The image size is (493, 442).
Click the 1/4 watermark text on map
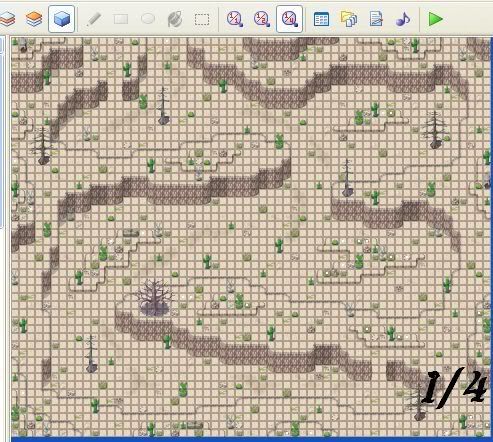pos(454,387)
